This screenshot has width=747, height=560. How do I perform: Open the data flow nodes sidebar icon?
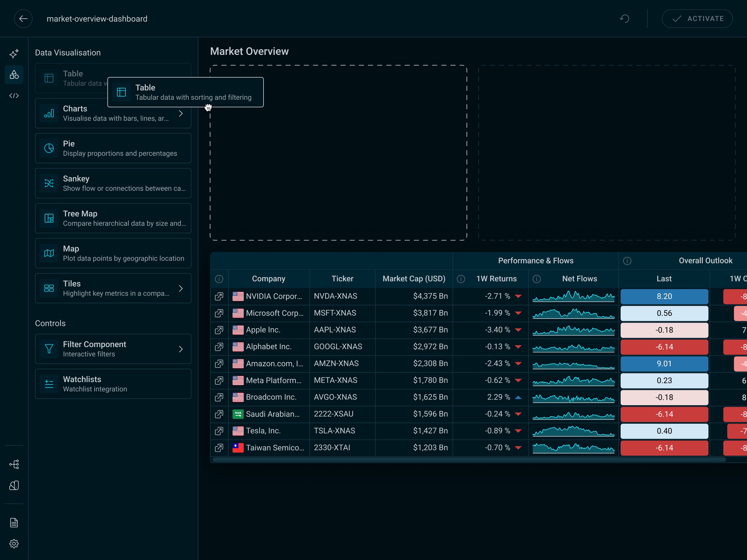(x=14, y=464)
